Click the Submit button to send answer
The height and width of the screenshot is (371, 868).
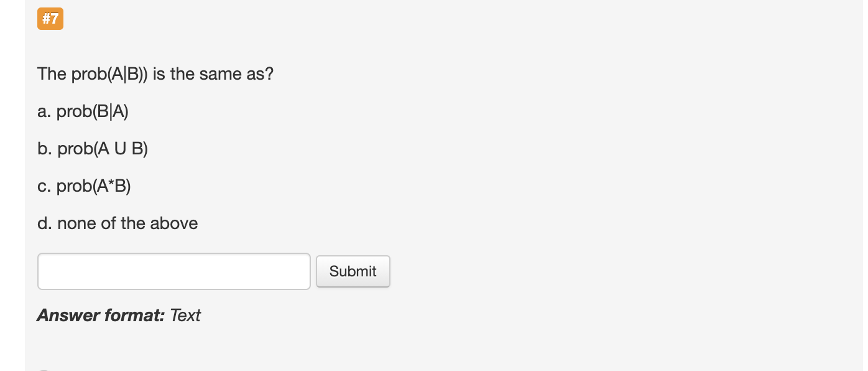(353, 271)
